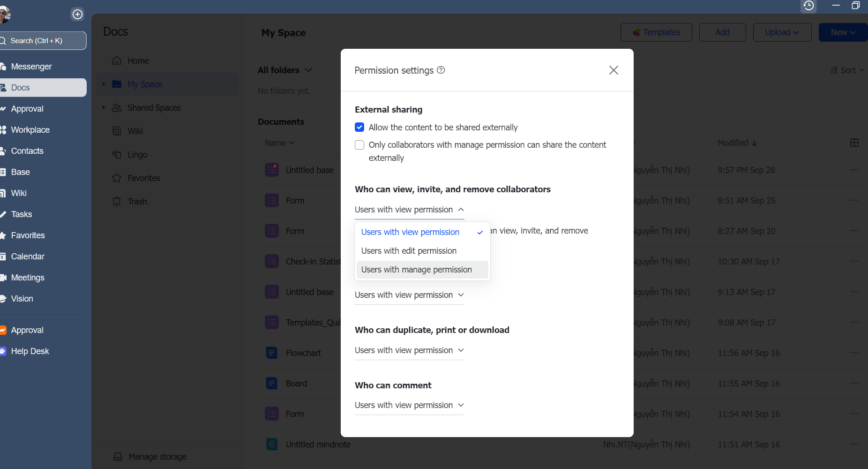Open more options for Untitled mindnote row
This screenshot has height=469, width=868.
[x=854, y=444]
